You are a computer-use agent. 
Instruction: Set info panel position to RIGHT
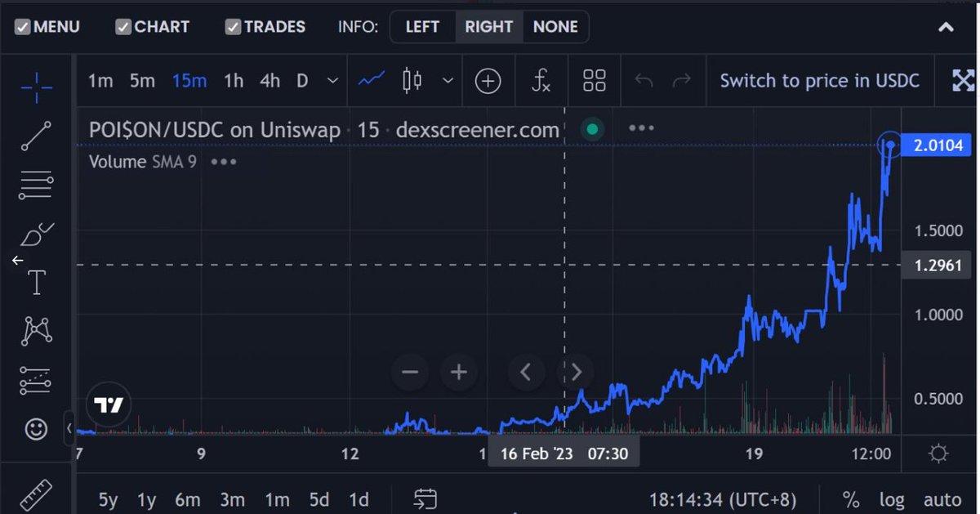pos(488,27)
